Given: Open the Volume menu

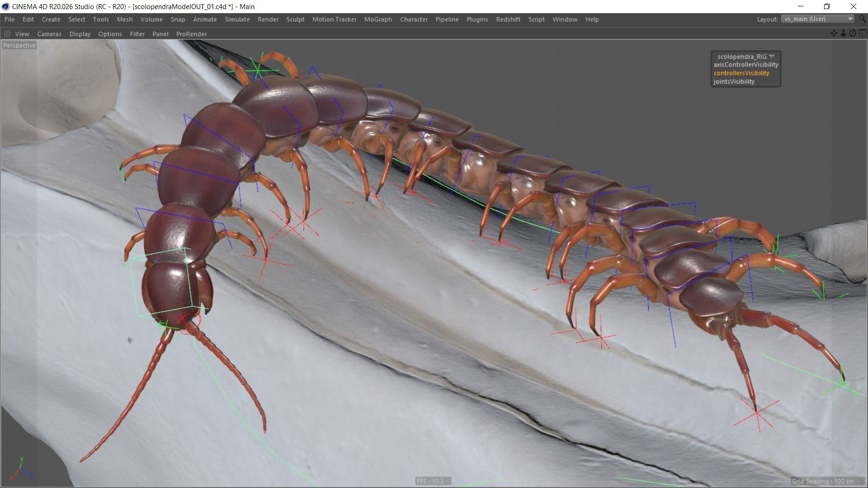Looking at the screenshot, I should coord(151,19).
